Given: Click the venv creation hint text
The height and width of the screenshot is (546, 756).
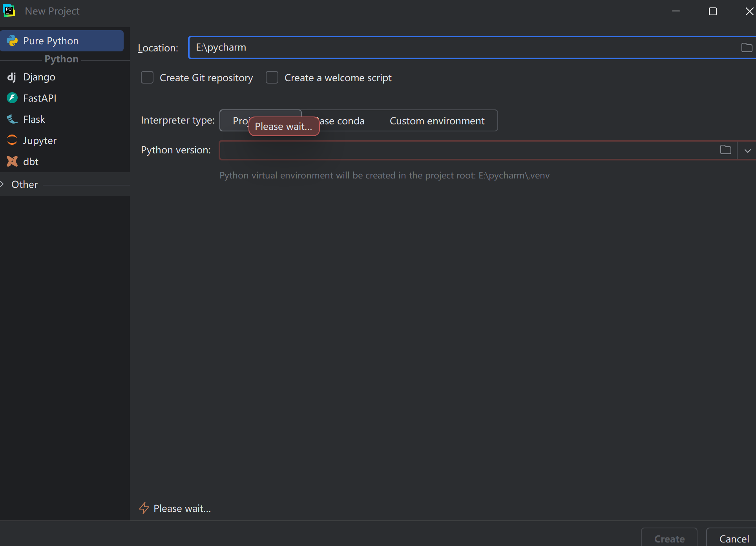Looking at the screenshot, I should (384, 175).
